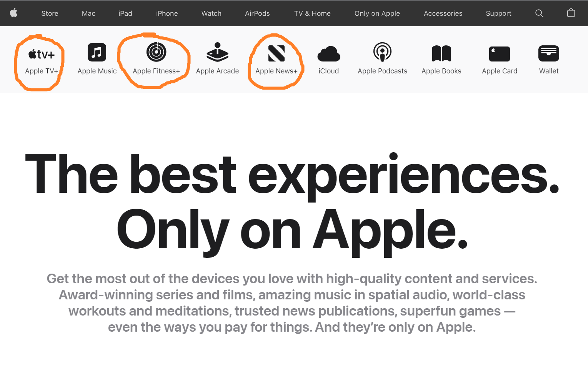Open the Apple Books icon
This screenshot has width=588, height=392.
tap(441, 53)
